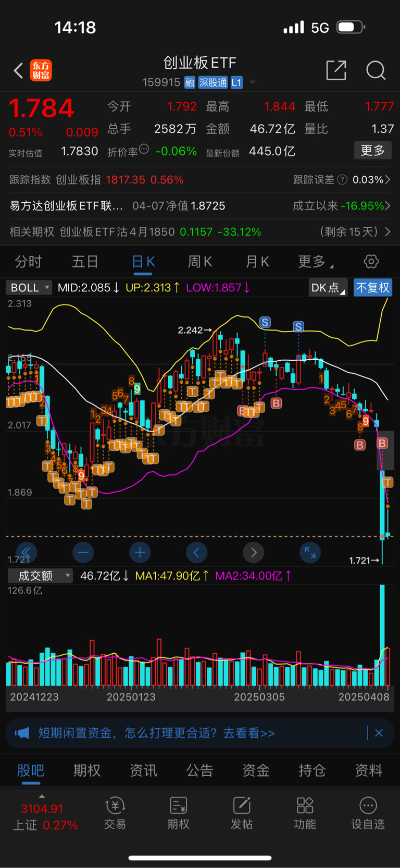Tap 更多 quote details button
400x868 pixels.
pyautogui.click(x=373, y=151)
